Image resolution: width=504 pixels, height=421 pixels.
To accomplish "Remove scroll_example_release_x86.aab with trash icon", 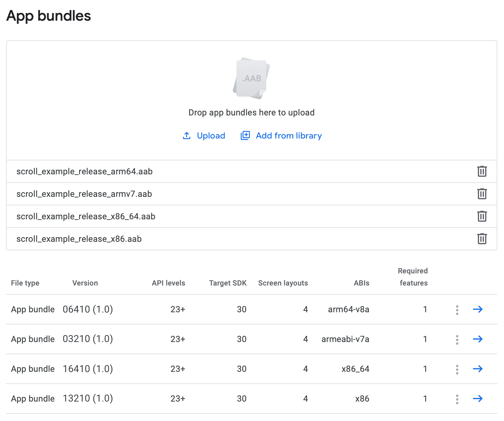I will (x=482, y=239).
